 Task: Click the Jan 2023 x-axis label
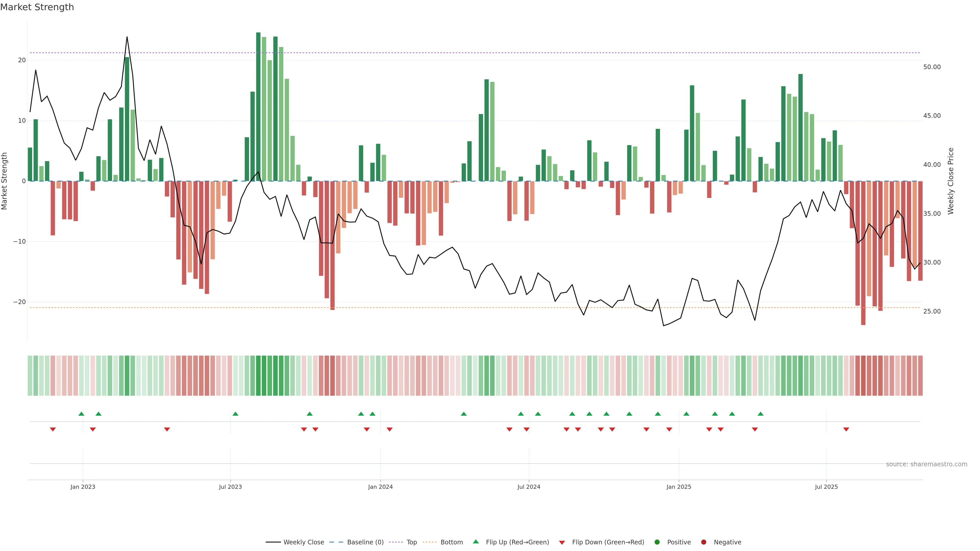[83, 487]
